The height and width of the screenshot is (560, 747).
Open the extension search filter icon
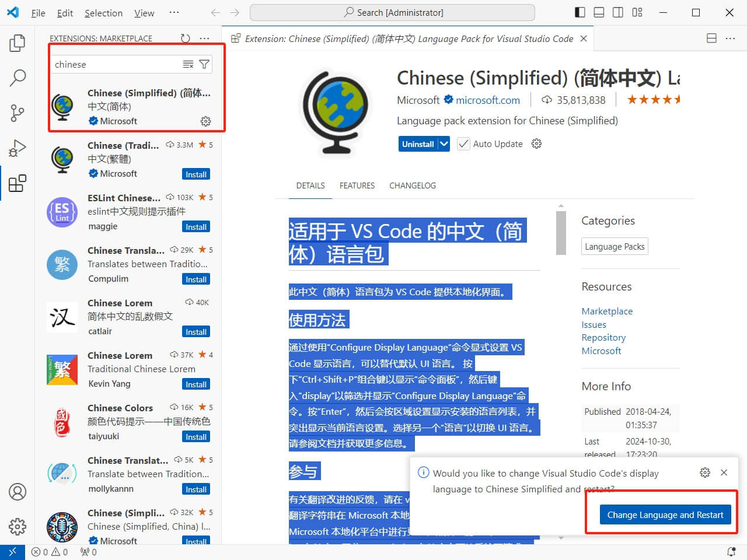(x=204, y=64)
